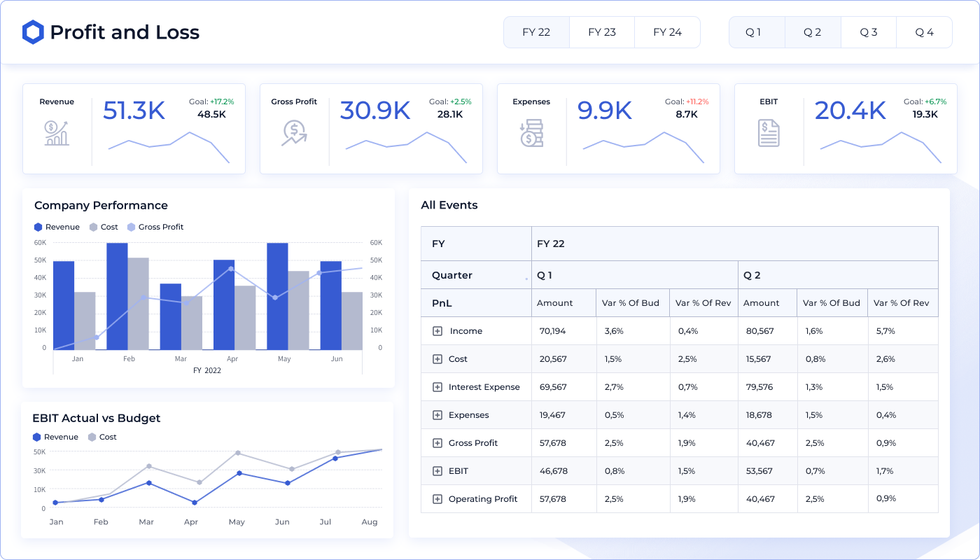Click the 9.9K expenses value
Screen dimensions: 980x560
(605, 111)
